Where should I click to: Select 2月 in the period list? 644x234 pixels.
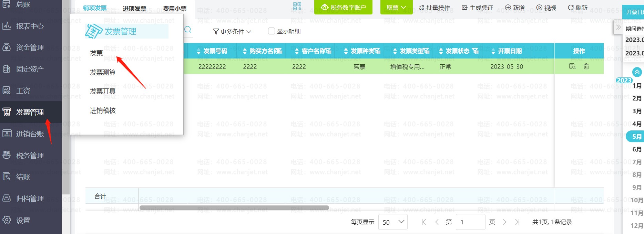pos(637,98)
